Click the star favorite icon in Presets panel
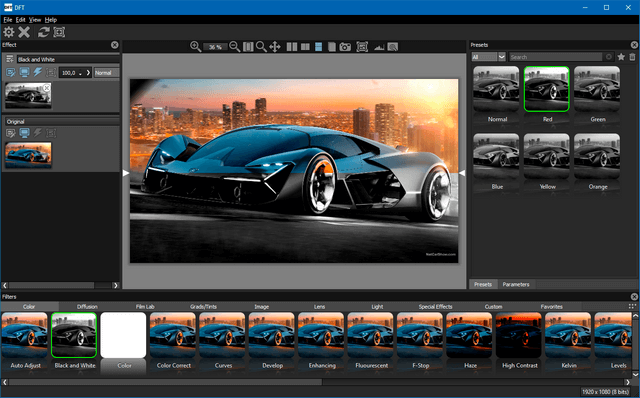 (621, 57)
